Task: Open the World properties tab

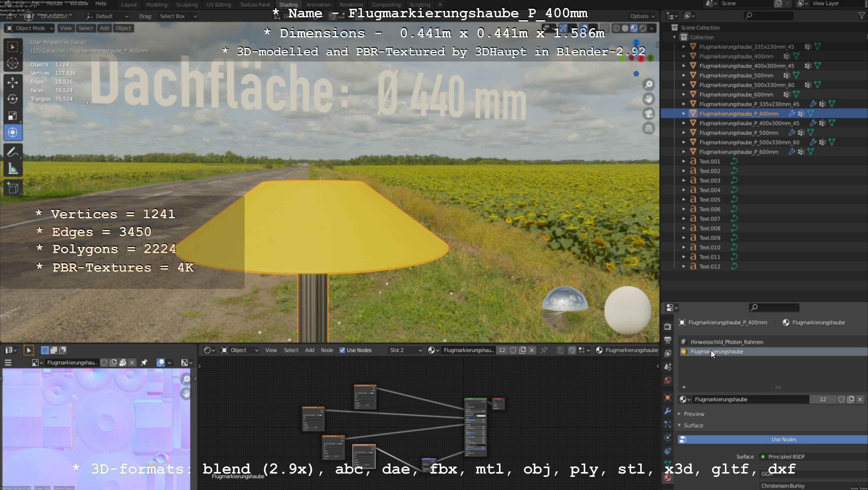Action: point(667,380)
